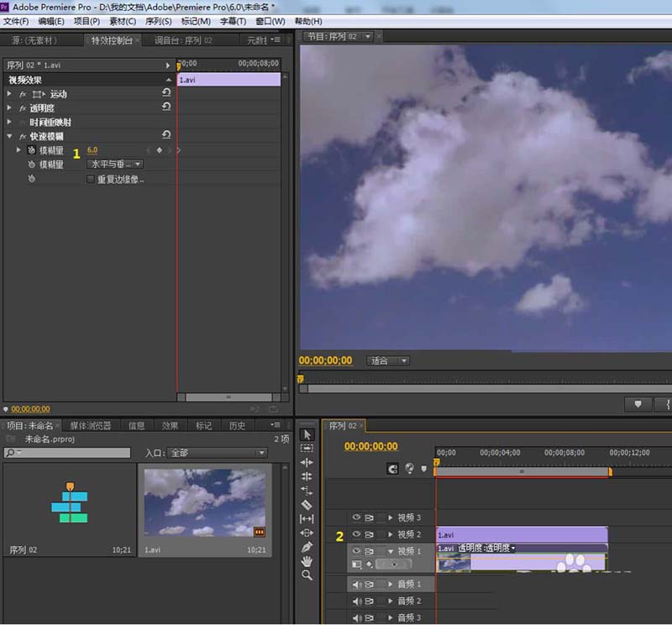This screenshot has height=625, width=672.
Task: Switch to 媒体浏览器 tab
Action: [x=91, y=426]
